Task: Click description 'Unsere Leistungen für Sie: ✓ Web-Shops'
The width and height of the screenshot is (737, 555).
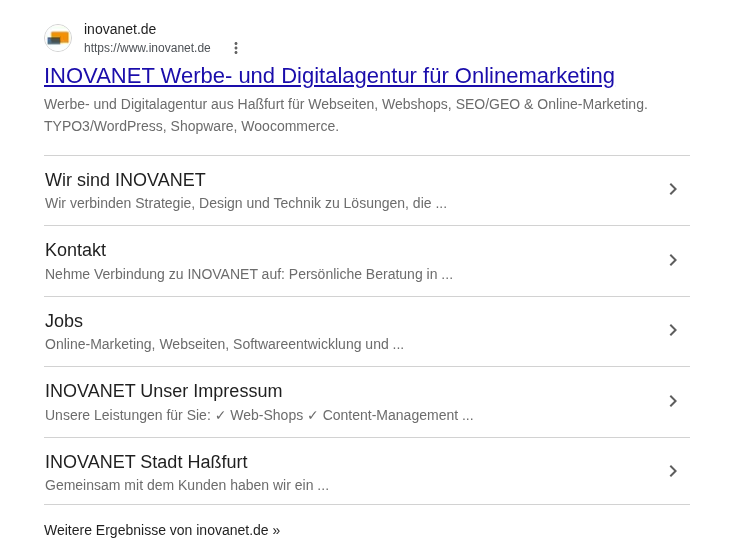Action: pos(259,415)
